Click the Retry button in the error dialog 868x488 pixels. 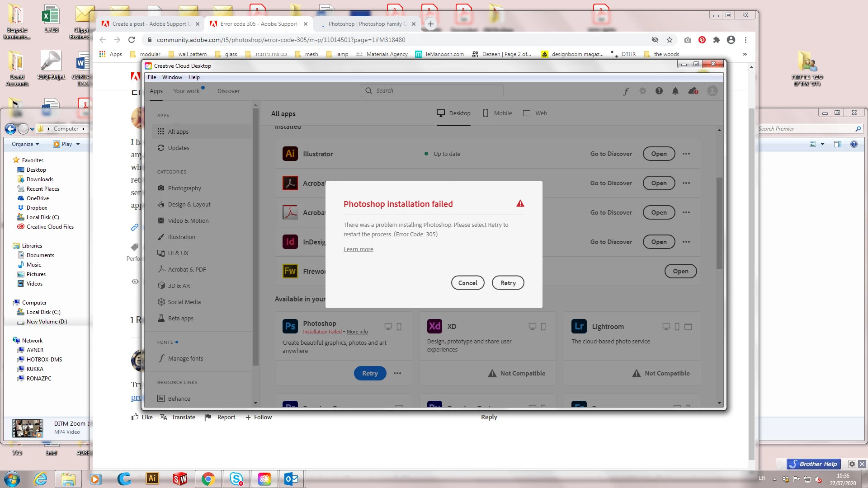[x=508, y=283]
